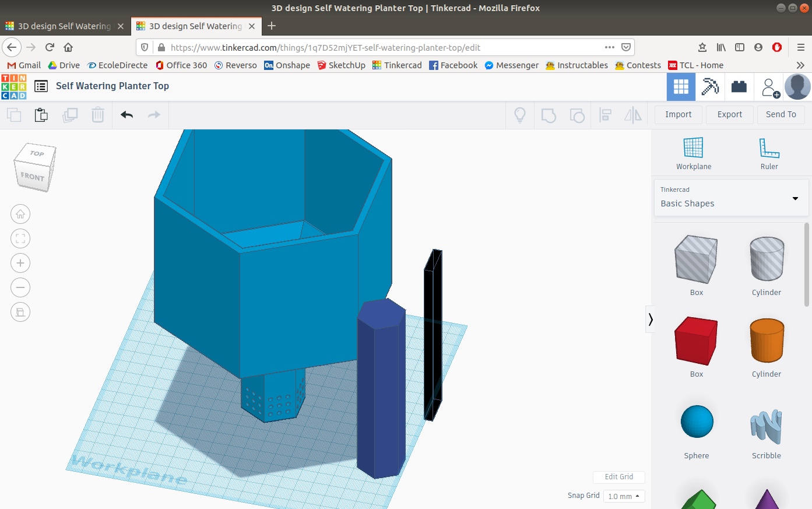Click the FRONT face of view cube
This screenshot has width=812, height=509.
pos(32,177)
